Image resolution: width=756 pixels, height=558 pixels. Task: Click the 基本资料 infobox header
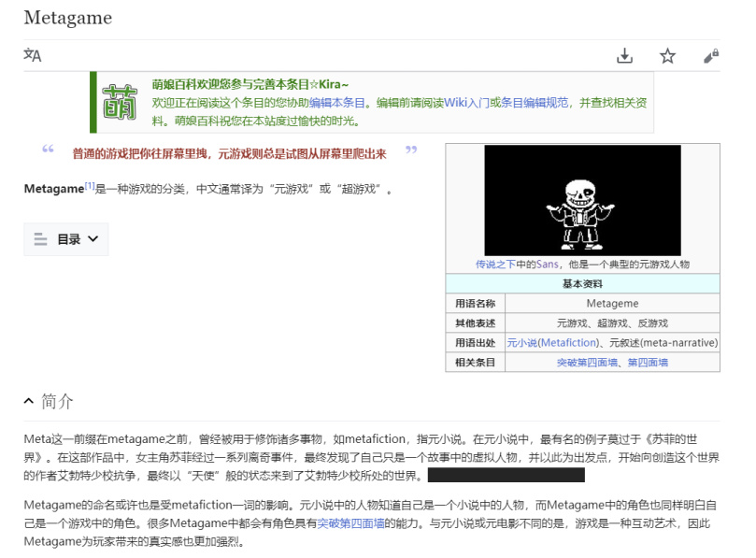[582, 283]
